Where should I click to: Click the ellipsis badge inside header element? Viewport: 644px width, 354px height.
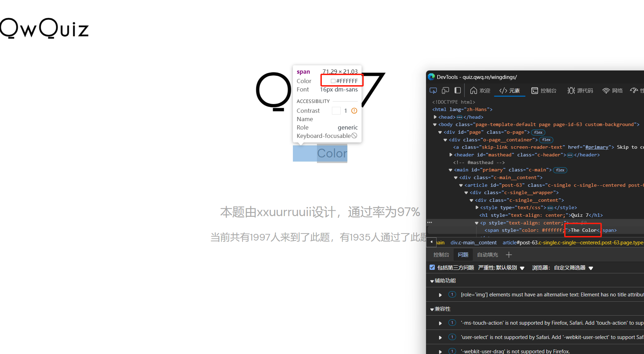coord(570,155)
